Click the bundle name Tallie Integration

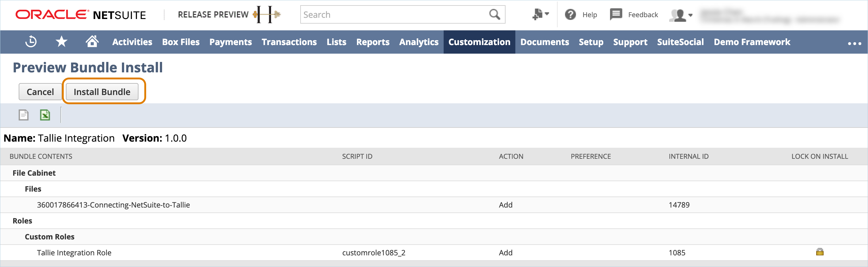(x=76, y=138)
